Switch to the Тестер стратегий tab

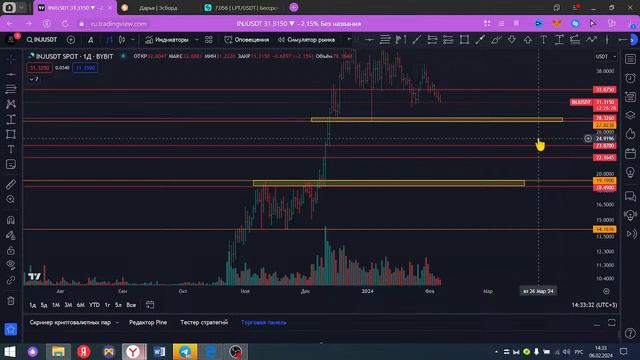(x=204, y=322)
